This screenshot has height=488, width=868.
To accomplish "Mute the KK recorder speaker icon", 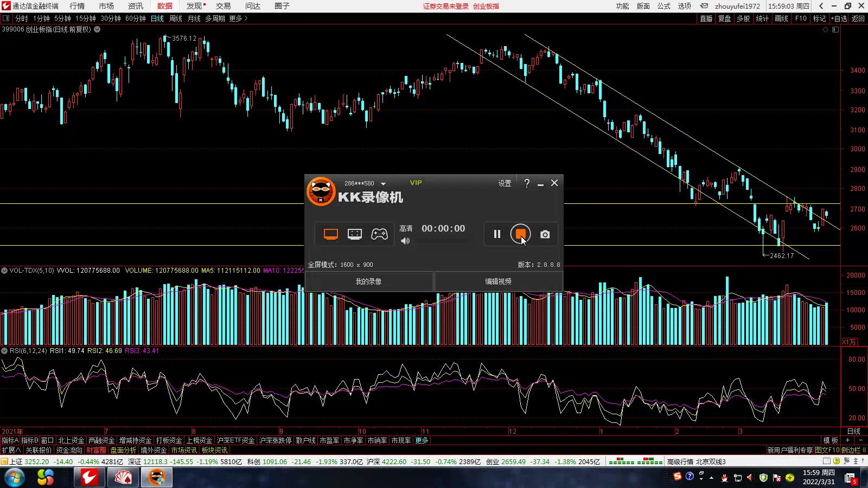I will 405,241.
